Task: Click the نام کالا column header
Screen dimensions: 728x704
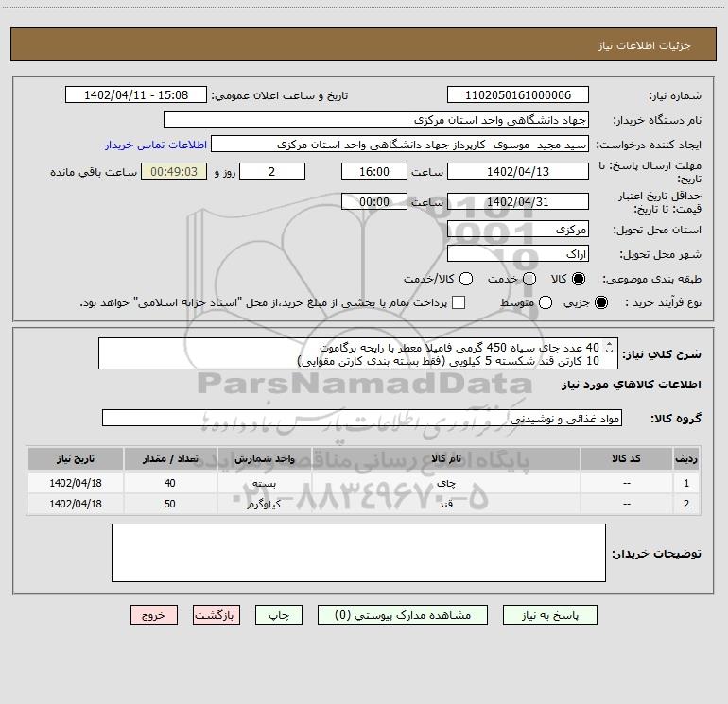Action: coord(445,458)
